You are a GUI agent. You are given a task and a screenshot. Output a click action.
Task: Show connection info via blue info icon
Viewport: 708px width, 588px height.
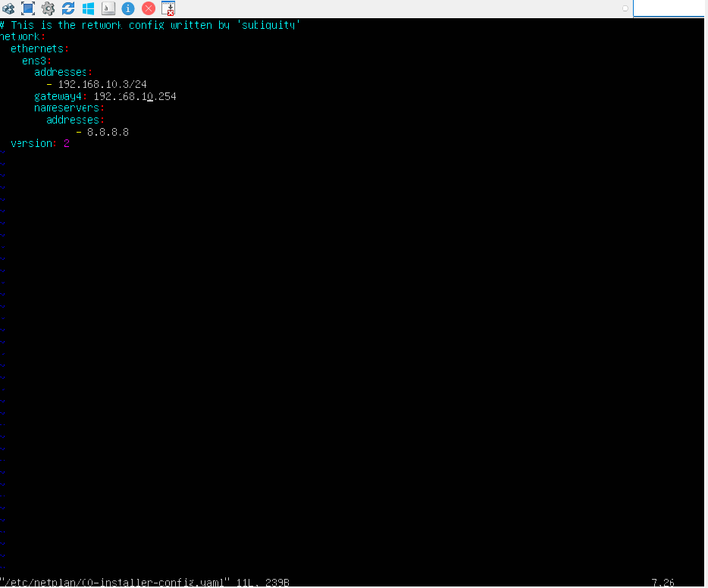click(x=128, y=8)
